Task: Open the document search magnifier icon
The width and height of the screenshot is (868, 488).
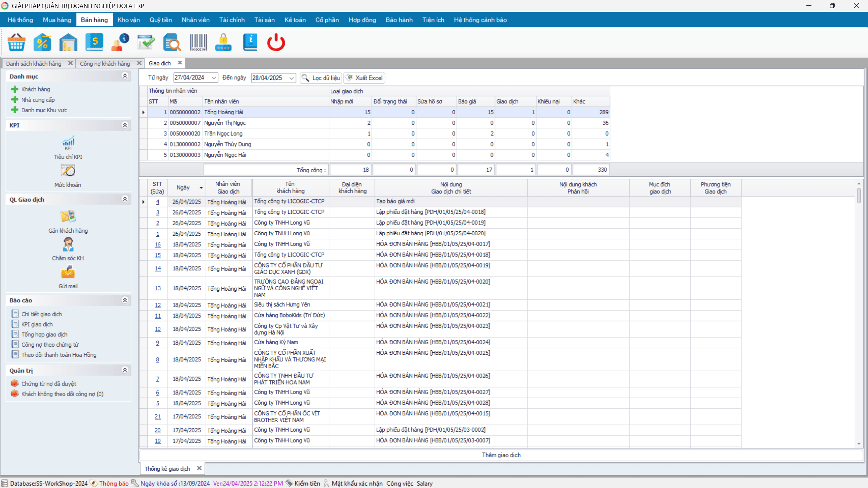Action: [x=172, y=42]
